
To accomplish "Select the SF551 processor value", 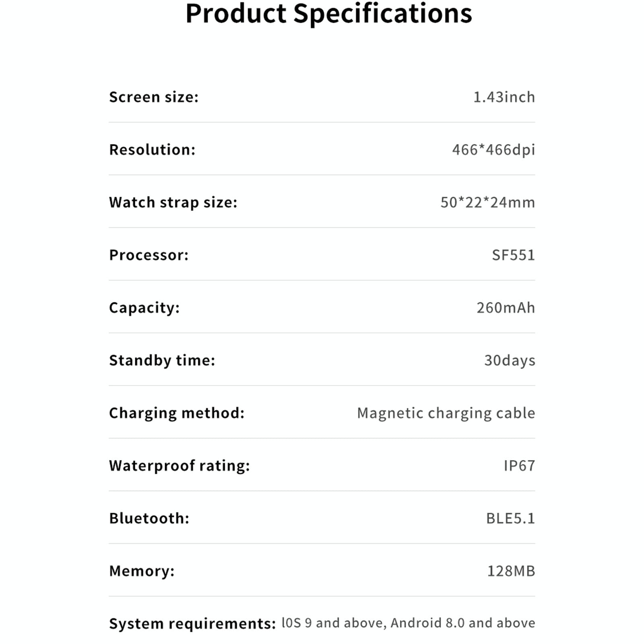I will 513,255.
